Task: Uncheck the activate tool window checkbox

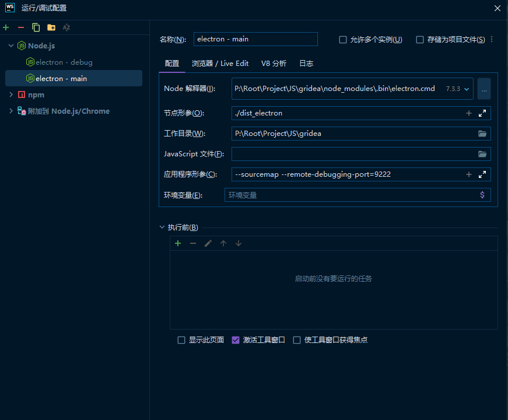Action: tap(236, 340)
